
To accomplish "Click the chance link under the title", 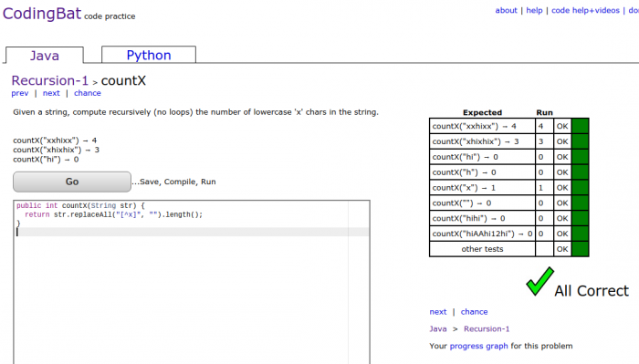I will [88, 93].
